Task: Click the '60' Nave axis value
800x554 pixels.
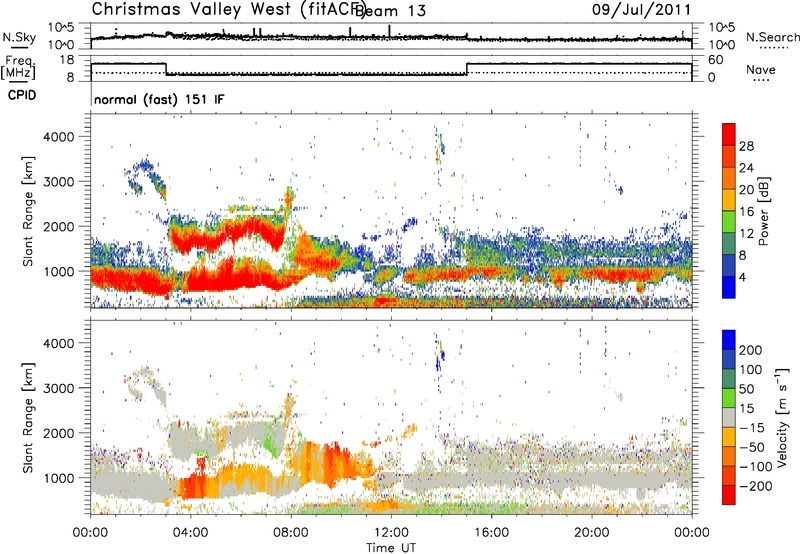Action: pos(715,60)
